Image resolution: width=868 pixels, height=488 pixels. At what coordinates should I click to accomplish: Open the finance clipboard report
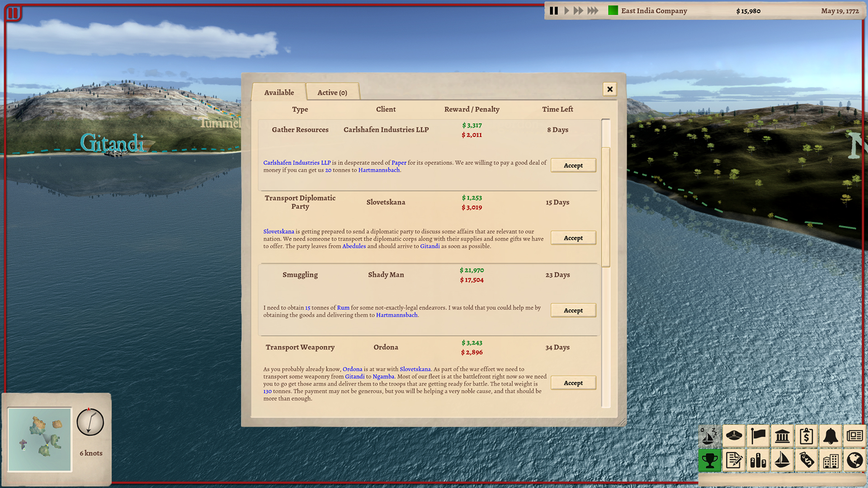click(807, 436)
